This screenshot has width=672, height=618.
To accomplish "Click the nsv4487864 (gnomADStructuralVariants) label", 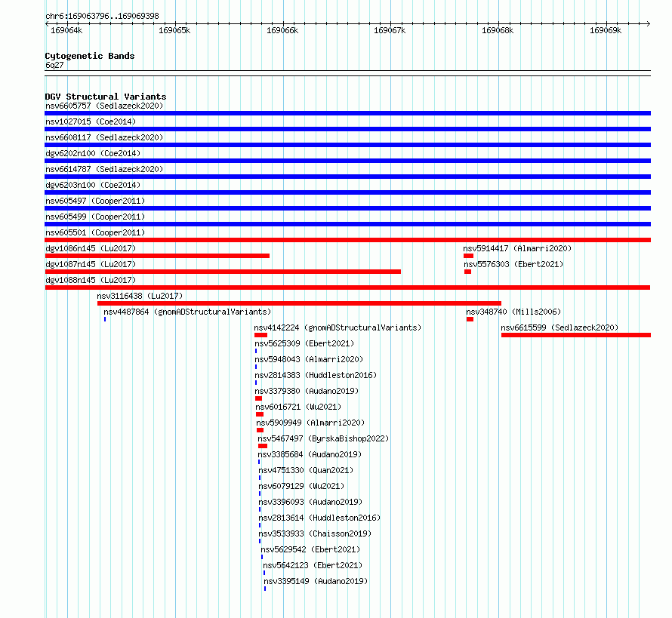I will point(187,312).
